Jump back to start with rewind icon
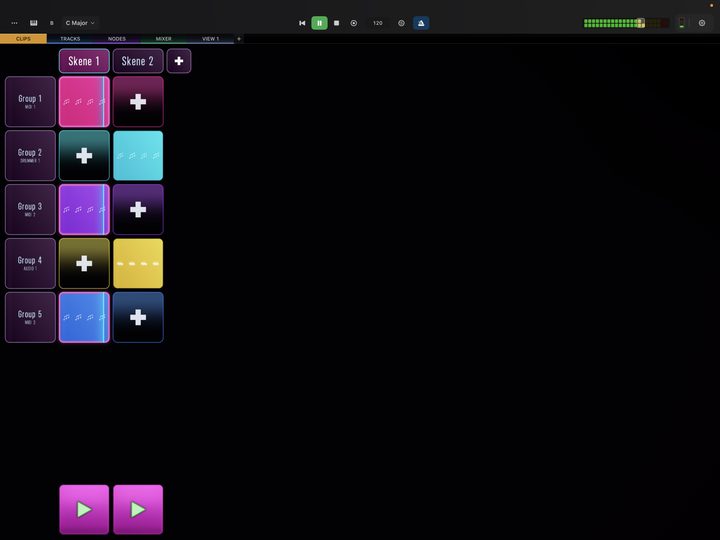 pyautogui.click(x=302, y=23)
